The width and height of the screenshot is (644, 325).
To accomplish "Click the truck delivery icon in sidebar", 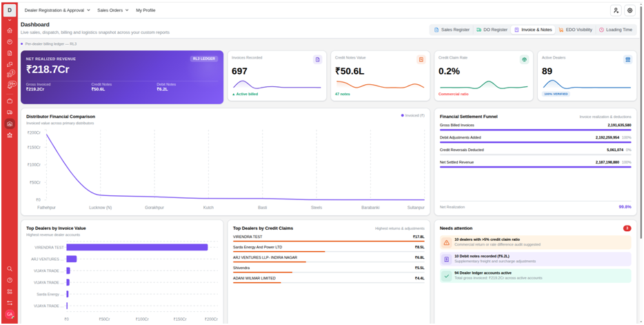I will tap(10, 112).
